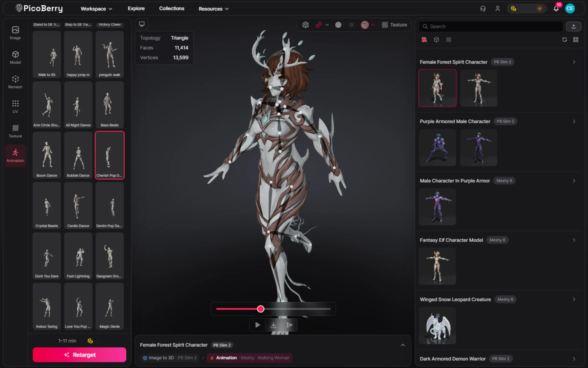Select the gray solid shading circle
588x368 pixels.
click(x=338, y=25)
